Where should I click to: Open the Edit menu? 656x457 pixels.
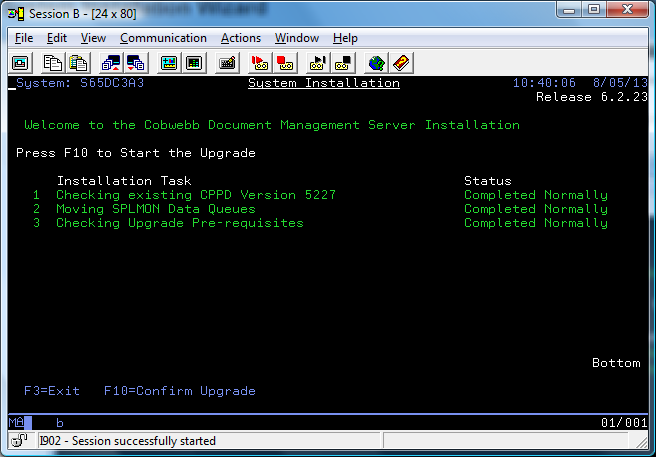click(57, 38)
